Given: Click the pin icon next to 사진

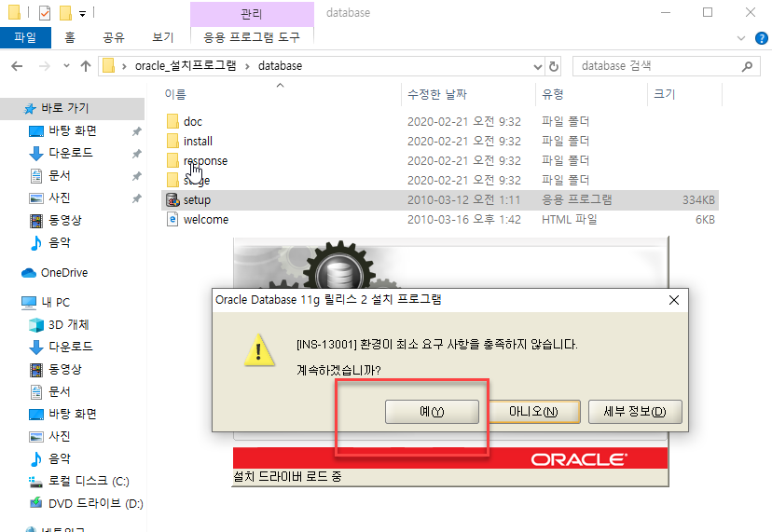Looking at the screenshot, I should pyautogui.click(x=136, y=198).
